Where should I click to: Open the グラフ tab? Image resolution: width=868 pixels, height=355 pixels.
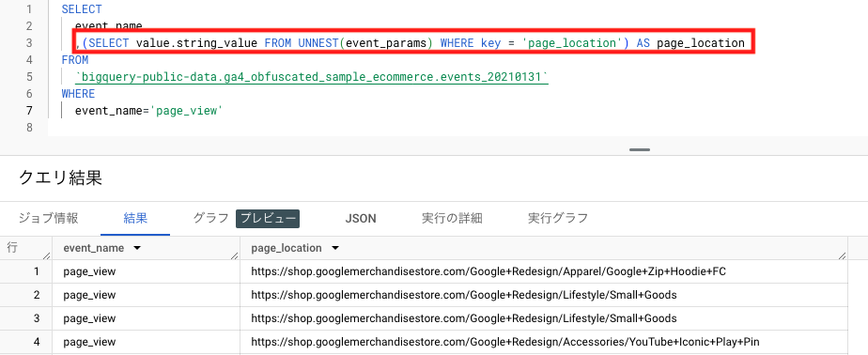tap(210, 218)
